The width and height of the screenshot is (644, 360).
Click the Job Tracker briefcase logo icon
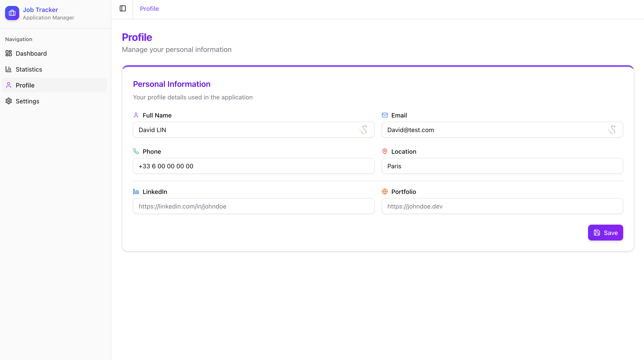(x=12, y=13)
